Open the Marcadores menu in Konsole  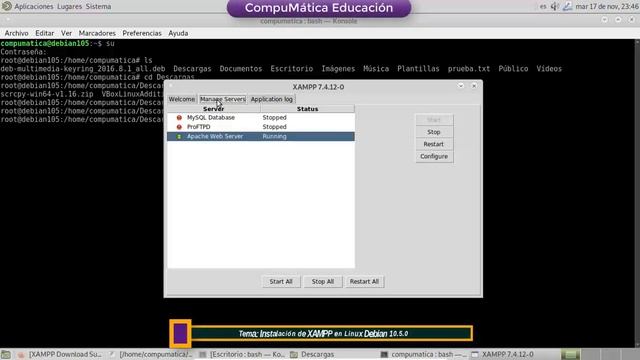point(97,33)
